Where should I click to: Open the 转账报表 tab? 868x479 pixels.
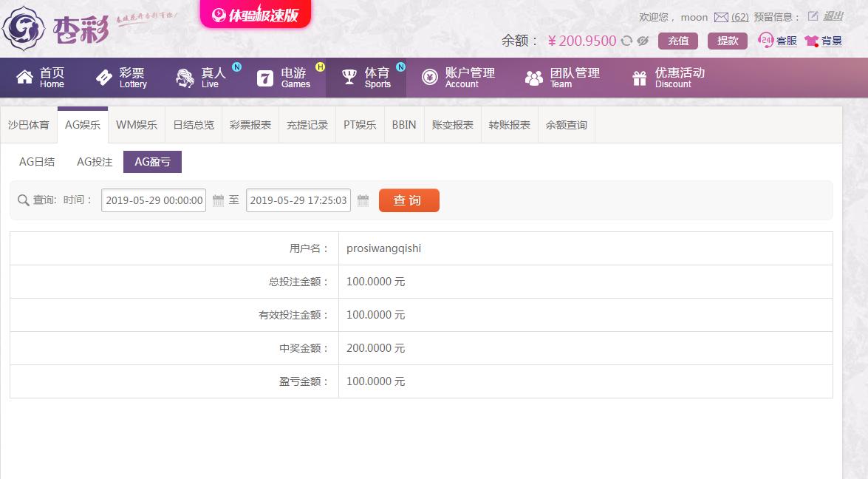click(x=509, y=125)
